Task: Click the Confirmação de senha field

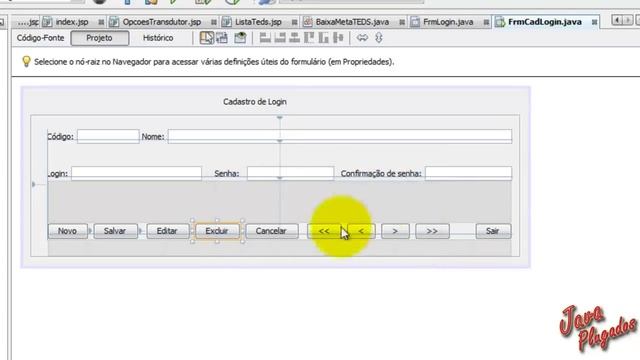Action: [x=468, y=173]
